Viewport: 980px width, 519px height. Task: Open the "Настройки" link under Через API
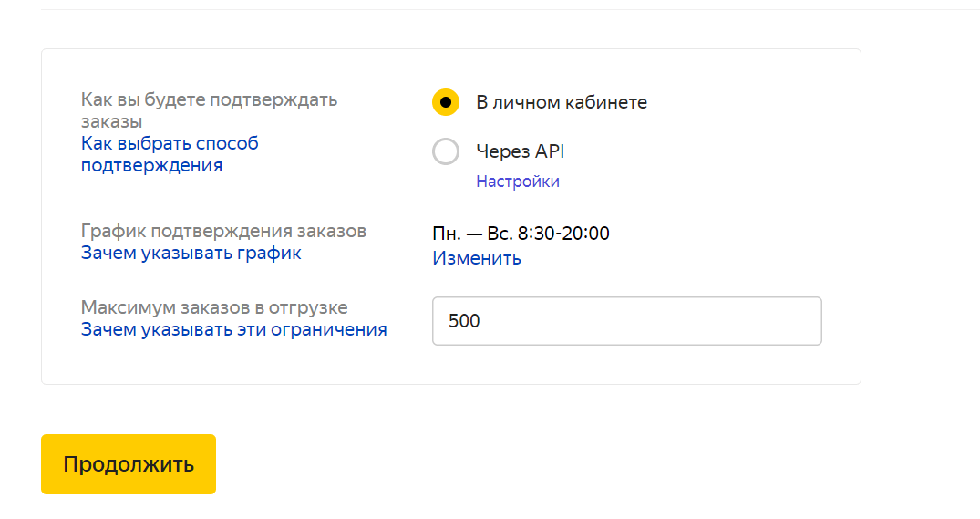pos(518,182)
